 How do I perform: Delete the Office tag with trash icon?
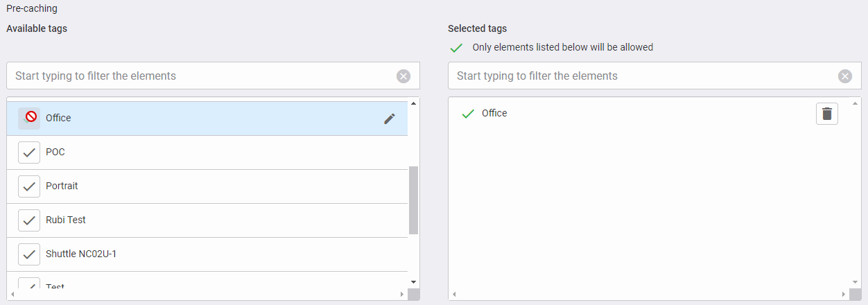(x=826, y=114)
